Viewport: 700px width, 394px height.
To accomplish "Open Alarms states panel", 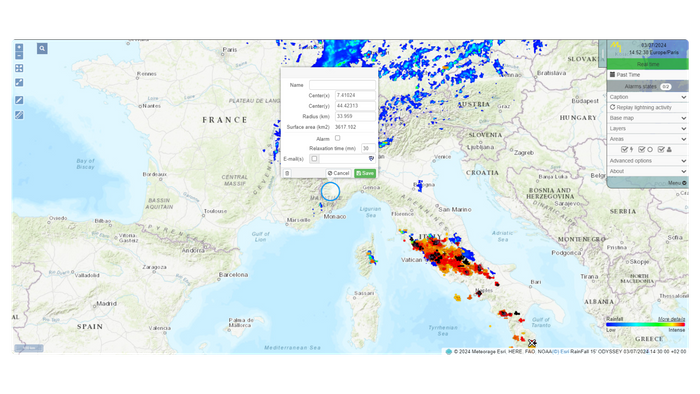I will coord(647,86).
